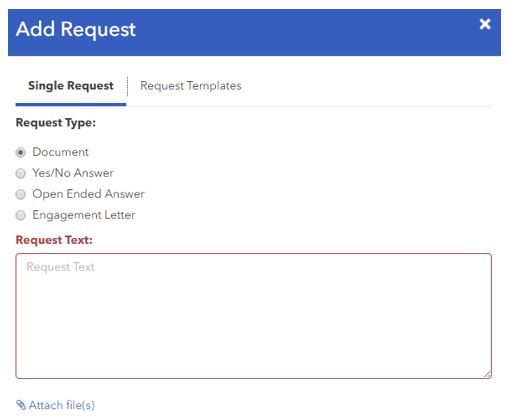Close the Add Request dialog
This screenshot has width=507, height=416.
point(485,24)
